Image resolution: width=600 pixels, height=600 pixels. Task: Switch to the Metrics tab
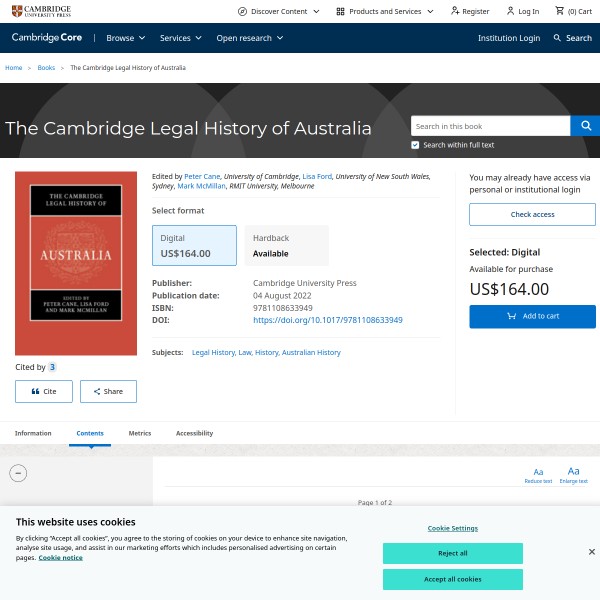140,433
